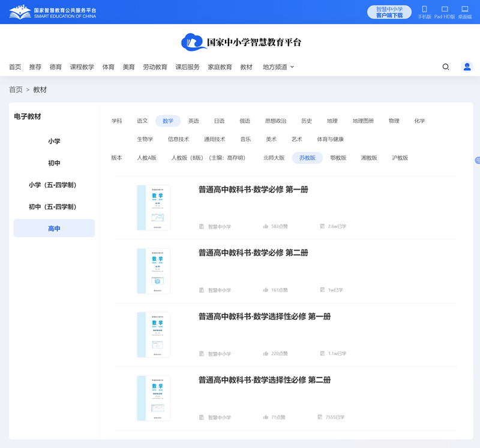Switch subject filter to 语文
Viewport: 480px width, 448px height.
click(x=142, y=121)
